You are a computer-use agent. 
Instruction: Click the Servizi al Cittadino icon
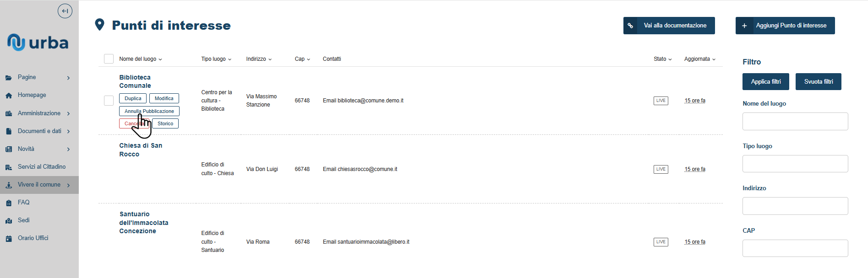tap(9, 167)
